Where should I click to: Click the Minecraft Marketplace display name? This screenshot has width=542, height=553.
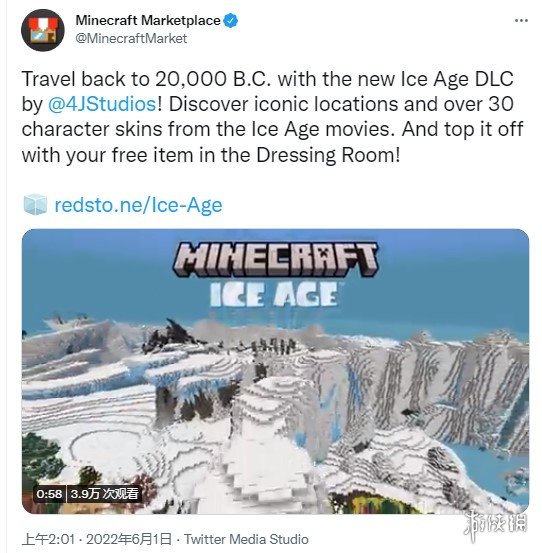(x=148, y=20)
